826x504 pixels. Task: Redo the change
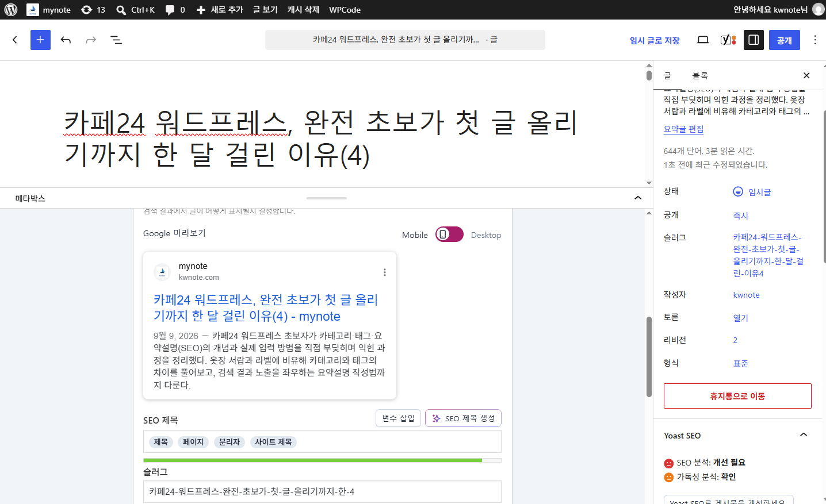pyautogui.click(x=91, y=40)
